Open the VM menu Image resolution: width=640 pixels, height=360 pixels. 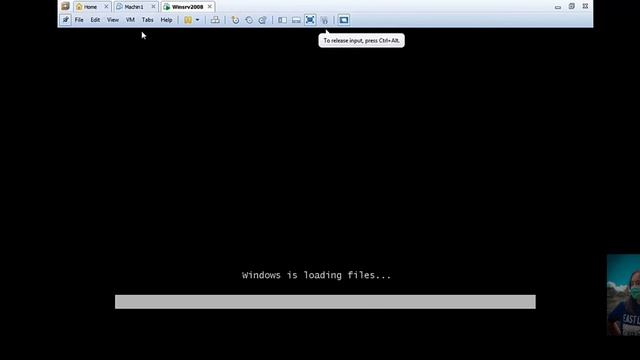pyautogui.click(x=130, y=20)
